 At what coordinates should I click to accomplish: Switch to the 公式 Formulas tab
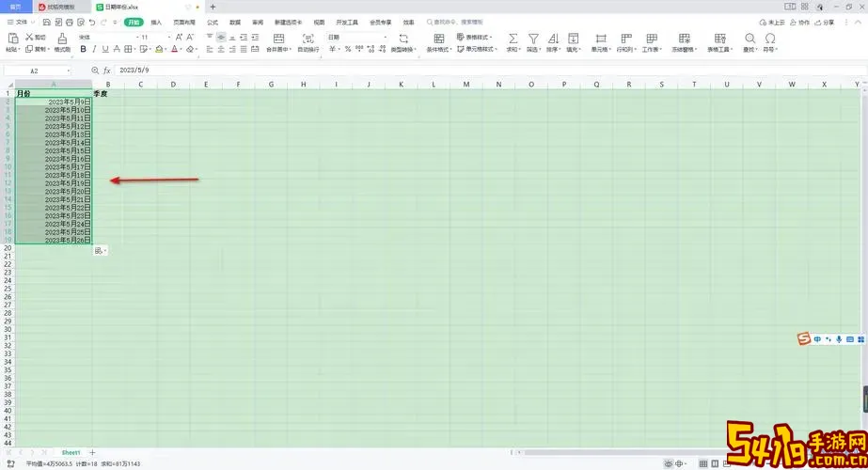pyautogui.click(x=213, y=23)
